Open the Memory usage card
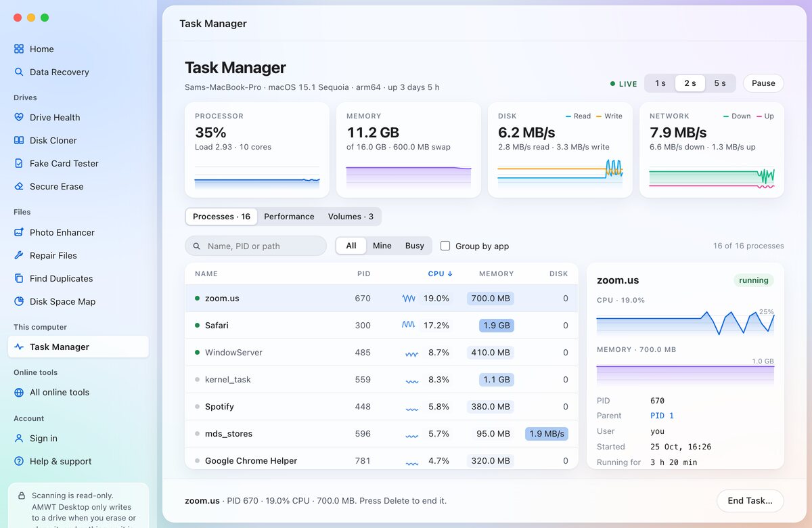The height and width of the screenshot is (528, 812). 409,150
